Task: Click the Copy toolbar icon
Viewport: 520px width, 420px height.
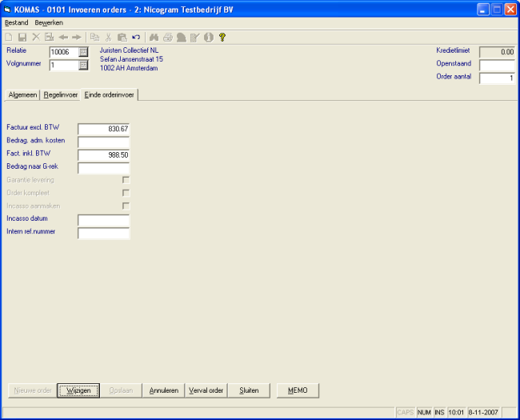Action: (95, 37)
